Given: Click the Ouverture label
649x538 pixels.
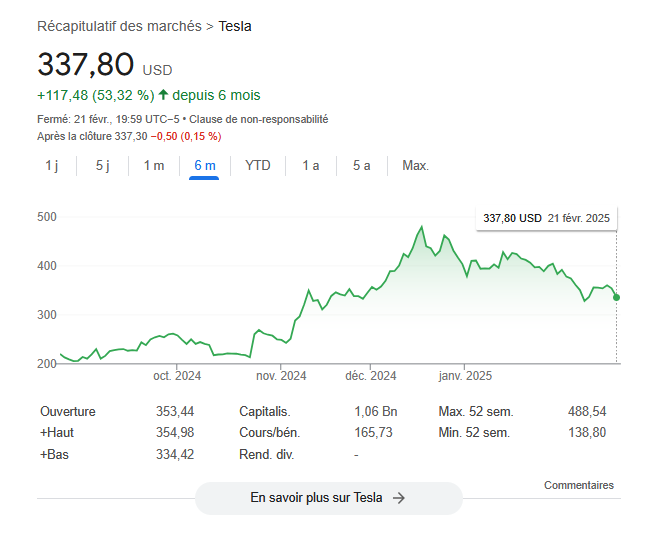Looking at the screenshot, I should tap(68, 411).
